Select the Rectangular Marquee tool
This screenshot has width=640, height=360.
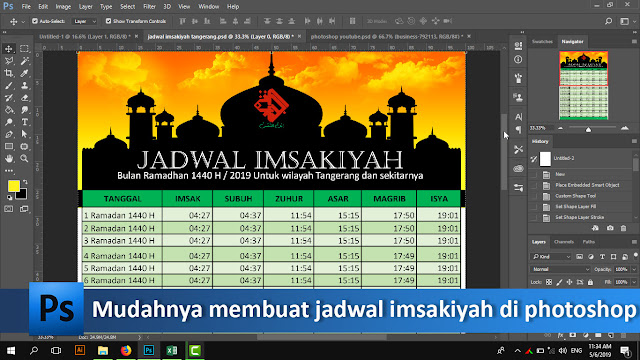pyautogui.click(x=24, y=49)
